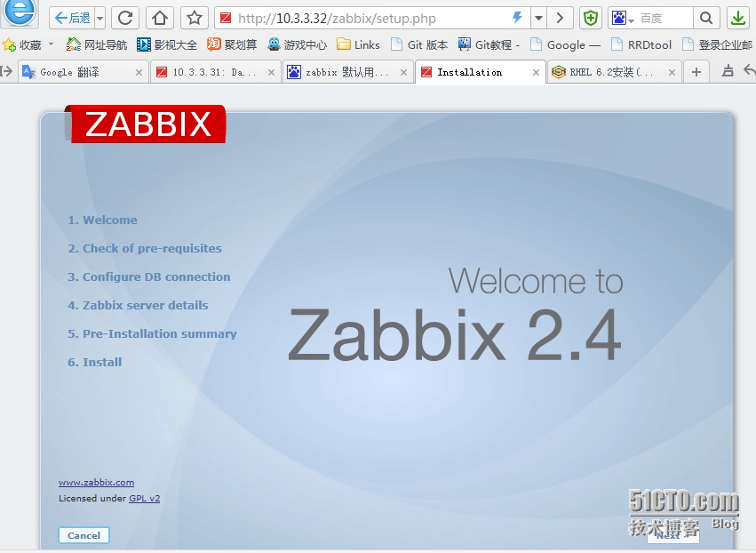
Task: Close the zabbix 默认用 tab
Action: pyautogui.click(x=404, y=72)
